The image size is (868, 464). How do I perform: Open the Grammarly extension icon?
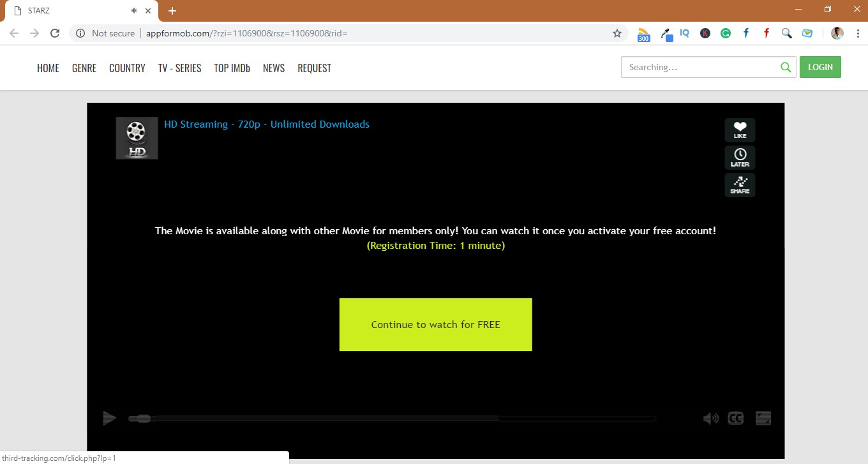pos(725,33)
